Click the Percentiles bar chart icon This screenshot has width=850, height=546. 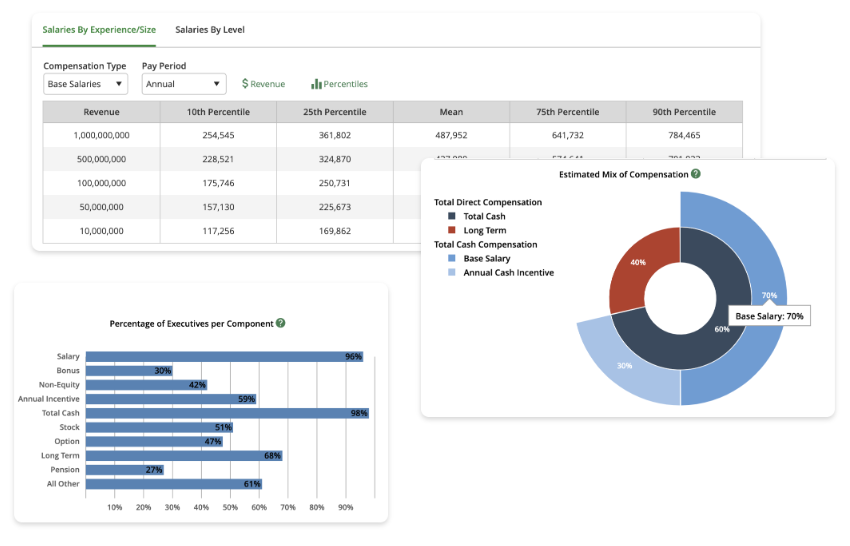click(316, 84)
